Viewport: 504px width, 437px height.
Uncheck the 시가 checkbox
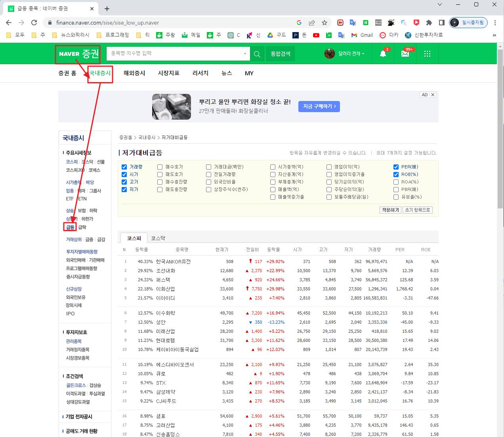click(124, 174)
